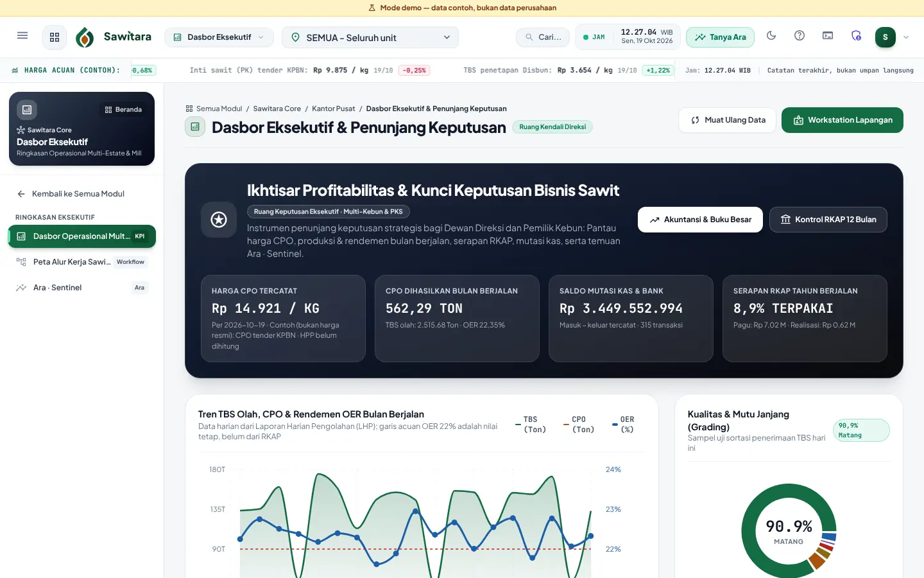Image resolution: width=924 pixels, height=578 pixels.
Task: Open the hamburger navigation menu
Action: click(22, 37)
